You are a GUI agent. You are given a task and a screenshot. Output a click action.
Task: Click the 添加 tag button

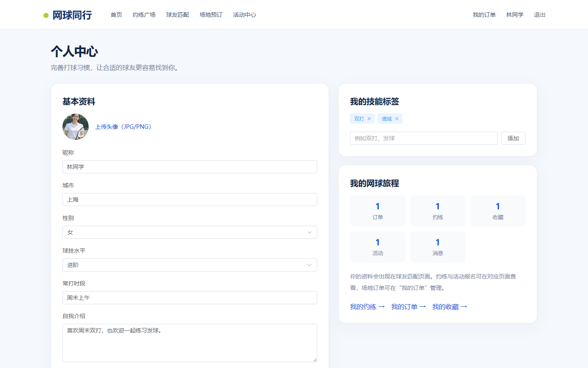(x=513, y=138)
